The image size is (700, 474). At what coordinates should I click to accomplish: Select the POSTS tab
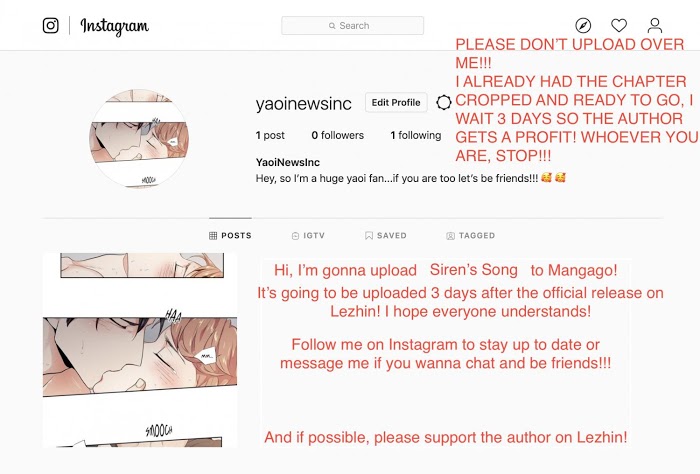230,235
